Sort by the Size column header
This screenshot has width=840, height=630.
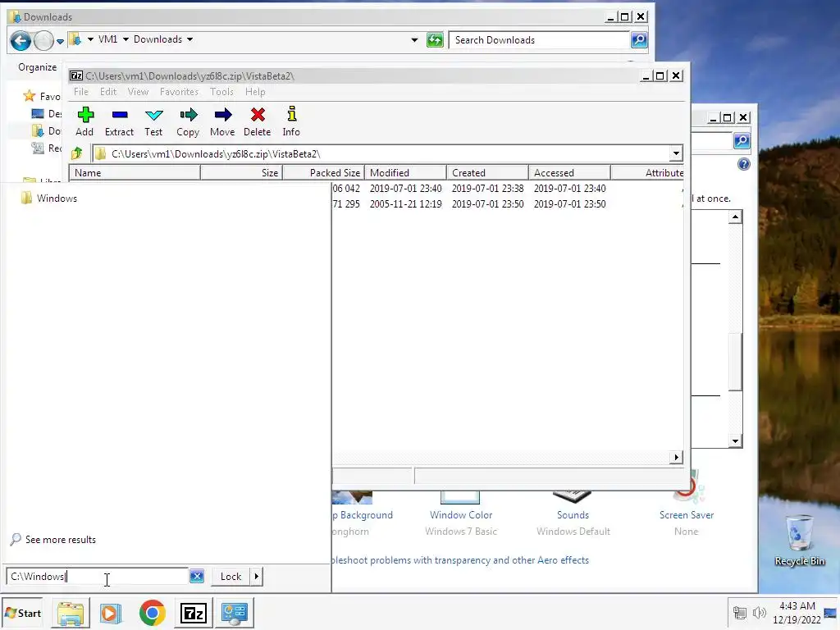tap(242, 172)
